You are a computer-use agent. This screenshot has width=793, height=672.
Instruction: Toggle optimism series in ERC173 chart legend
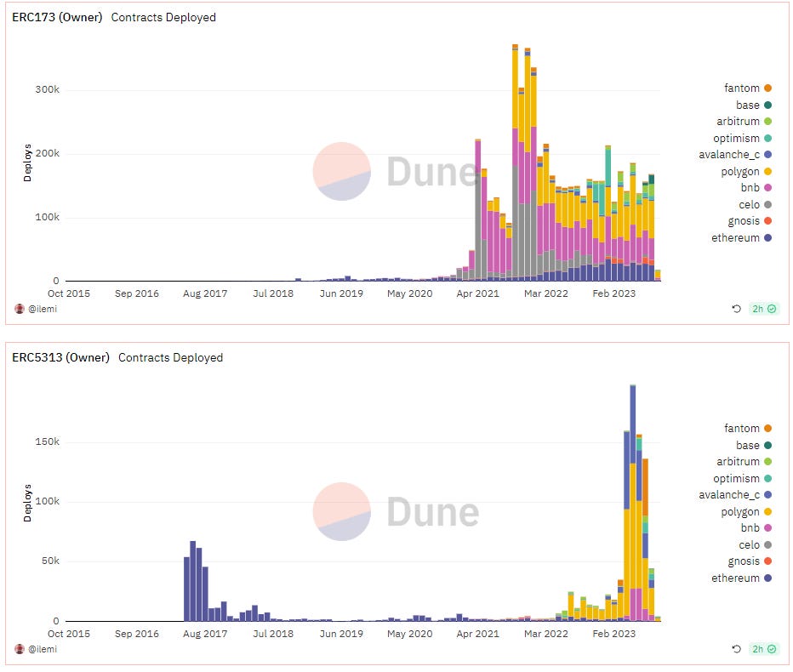point(743,138)
